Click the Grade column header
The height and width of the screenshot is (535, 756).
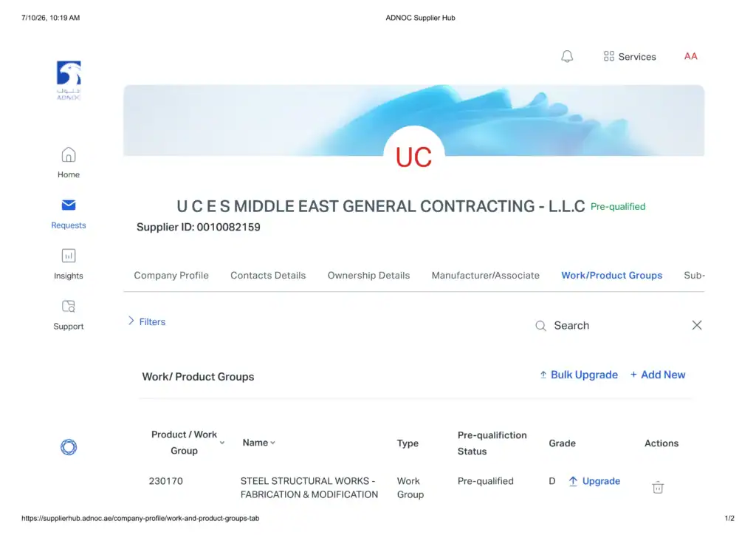pyautogui.click(x=562, y=443)
